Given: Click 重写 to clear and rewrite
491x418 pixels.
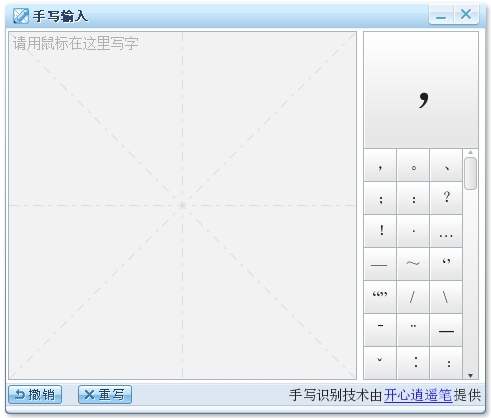Looking at the screenshot, I should point(105,395).
